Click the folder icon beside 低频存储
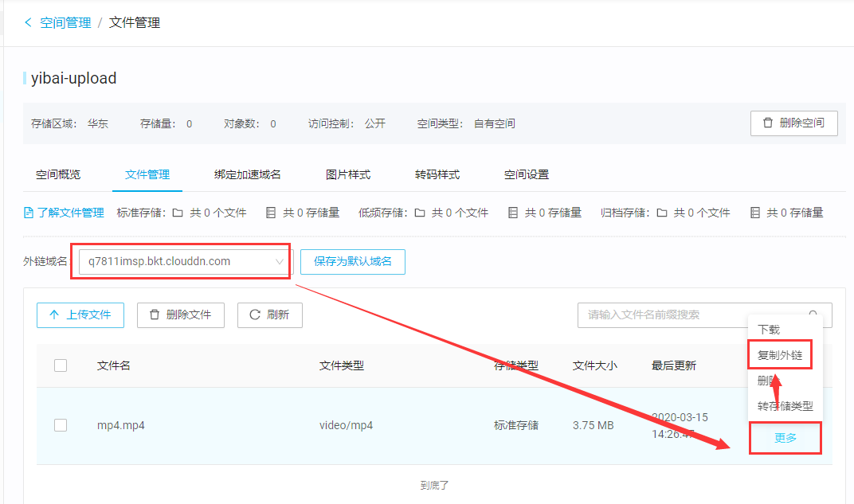854x504 pixels. click(x=420, y=213)
